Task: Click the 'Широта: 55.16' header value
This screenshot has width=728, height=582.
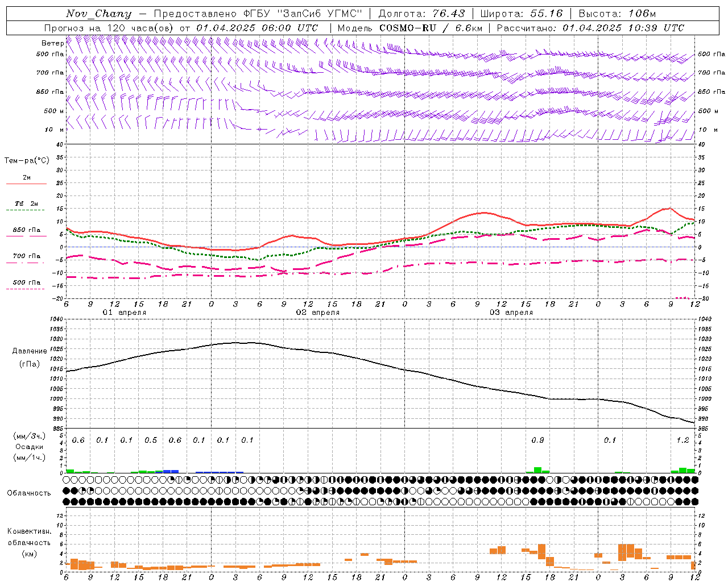Action: 522,14
